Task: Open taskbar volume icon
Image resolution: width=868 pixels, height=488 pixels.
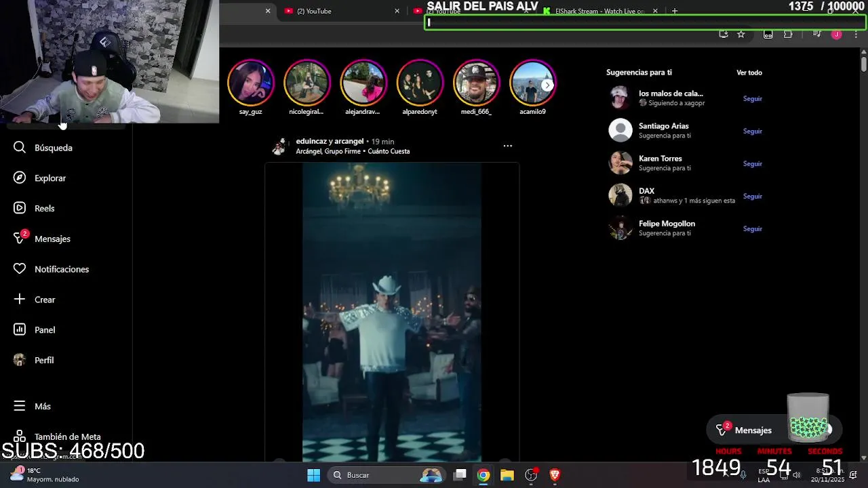Action: click(x=797, y=474)
